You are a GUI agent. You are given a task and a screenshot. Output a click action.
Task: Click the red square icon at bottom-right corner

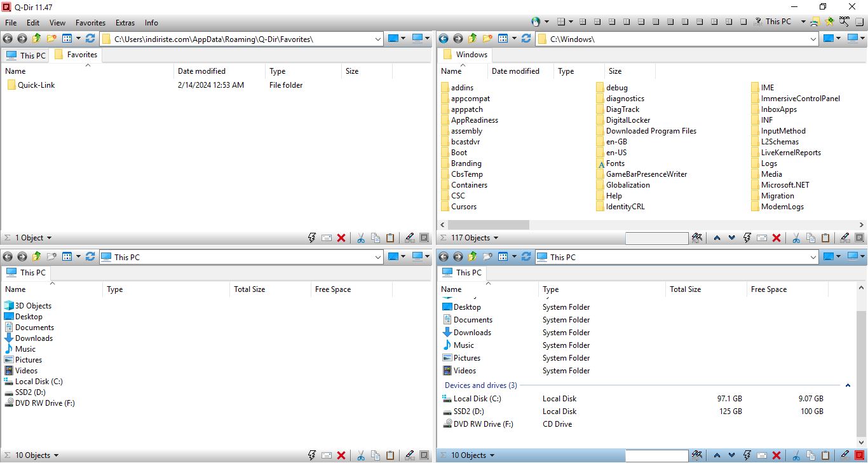860,455
